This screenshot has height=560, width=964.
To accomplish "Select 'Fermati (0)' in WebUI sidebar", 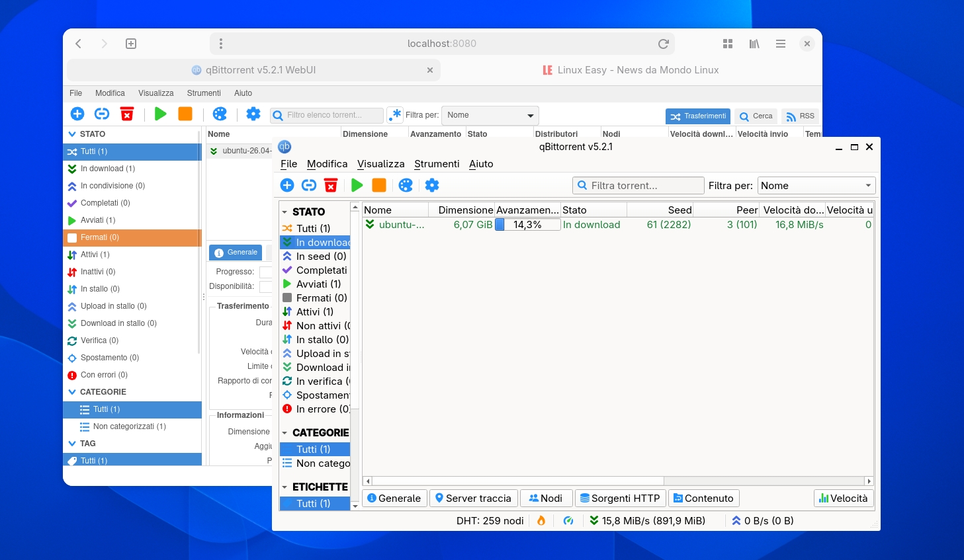I will click(x=132, y=237).
